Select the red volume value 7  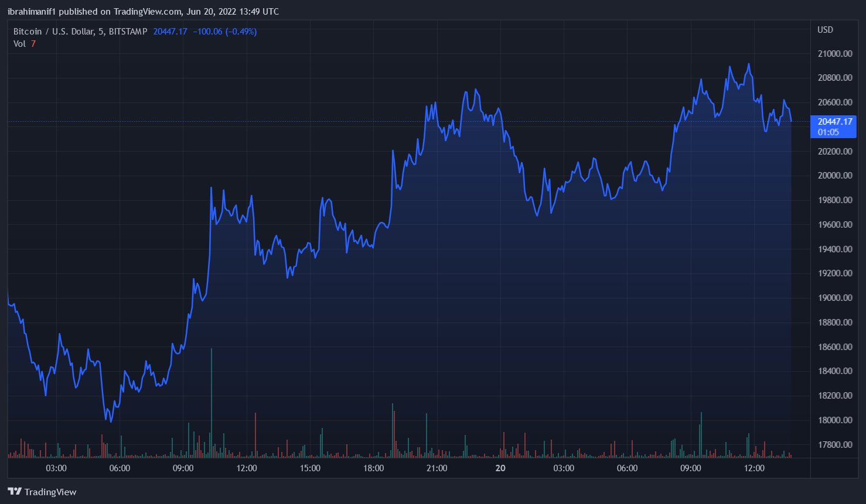(33, 43)
